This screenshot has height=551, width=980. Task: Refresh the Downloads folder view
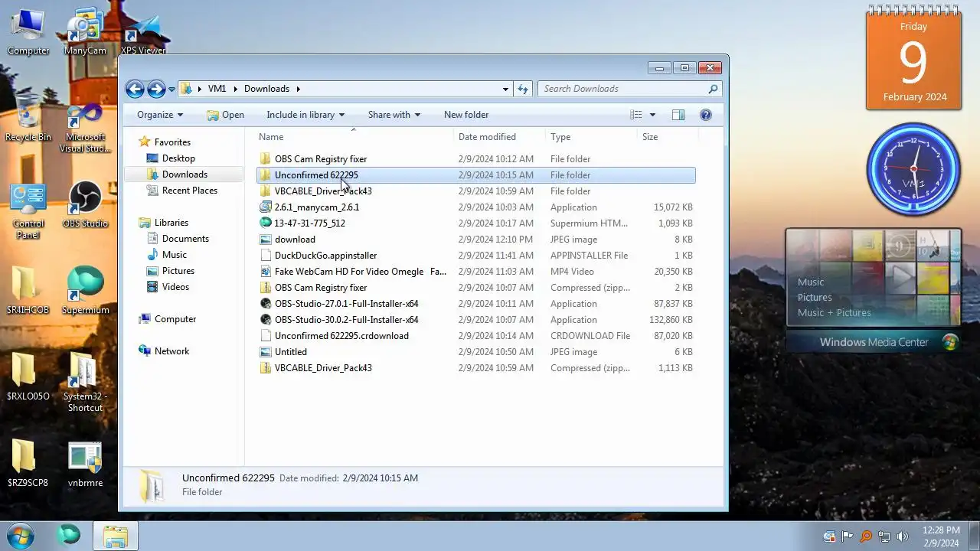(x=523, y=89)
